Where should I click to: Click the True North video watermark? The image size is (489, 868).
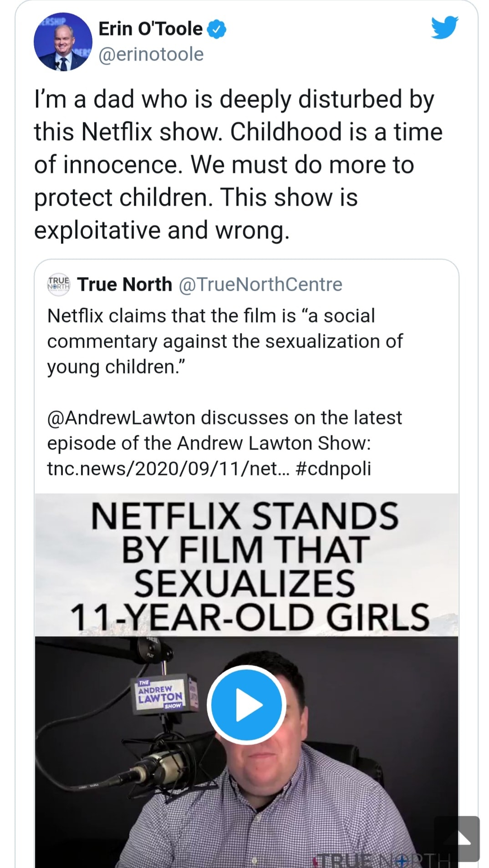pyautogui.click(x=382, y=859)
